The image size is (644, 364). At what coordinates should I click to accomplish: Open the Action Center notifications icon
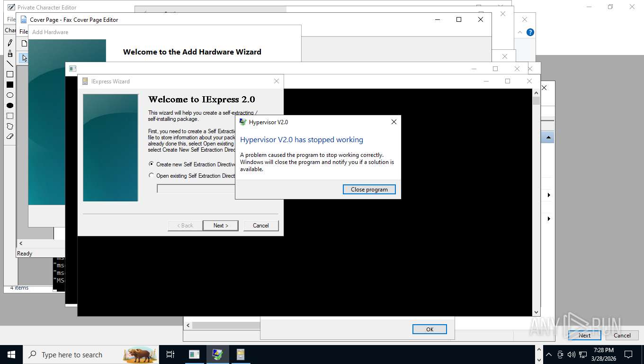coord(628,355)
